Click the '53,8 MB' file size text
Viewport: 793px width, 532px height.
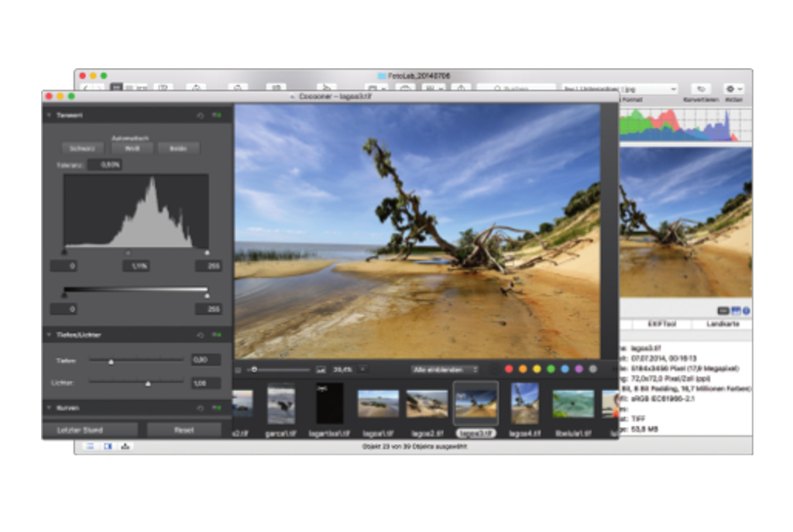644,430
